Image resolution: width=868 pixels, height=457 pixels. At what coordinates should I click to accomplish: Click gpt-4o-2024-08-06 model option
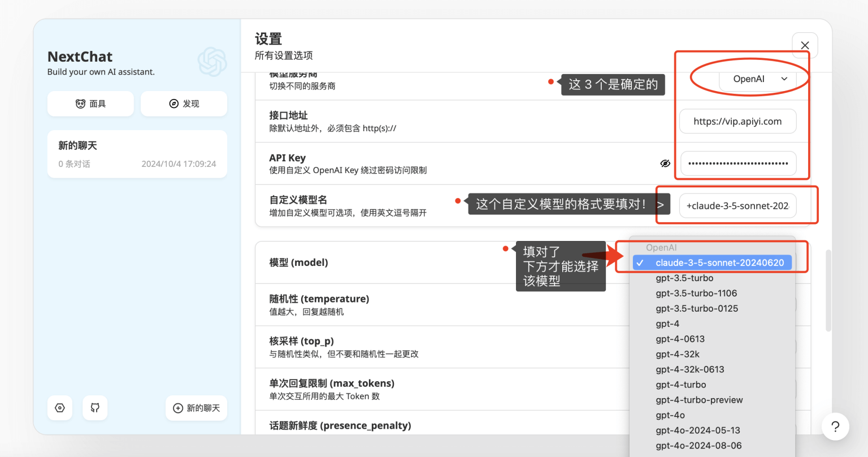[699, 445]
